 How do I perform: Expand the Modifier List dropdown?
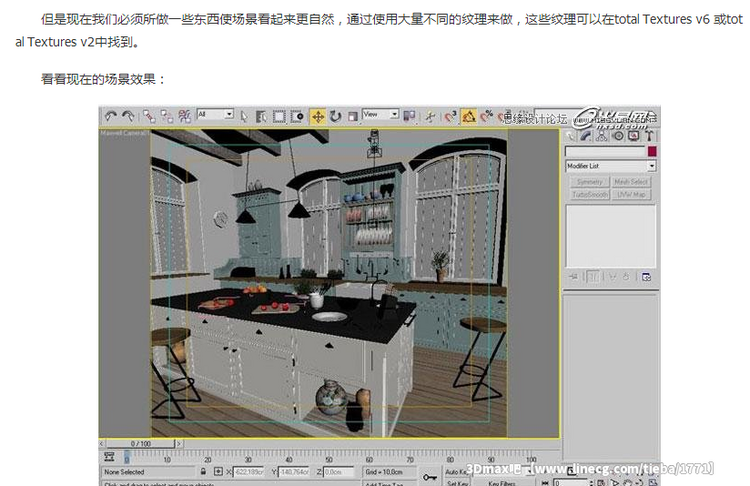(x=610, y=166)
